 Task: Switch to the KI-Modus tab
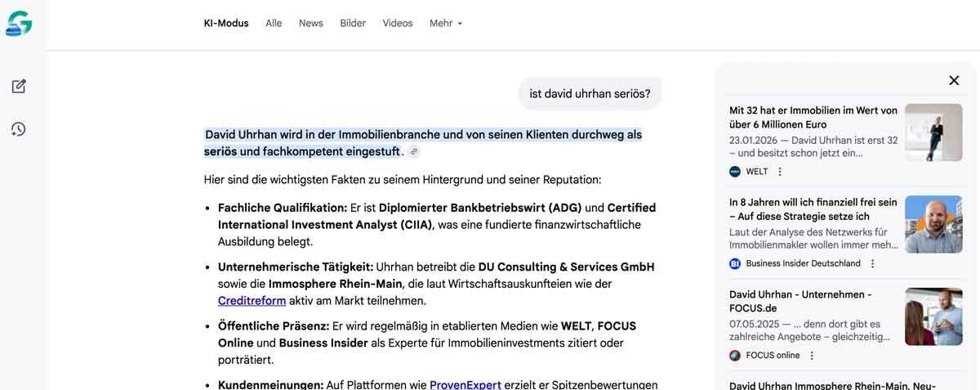point(226,23)
